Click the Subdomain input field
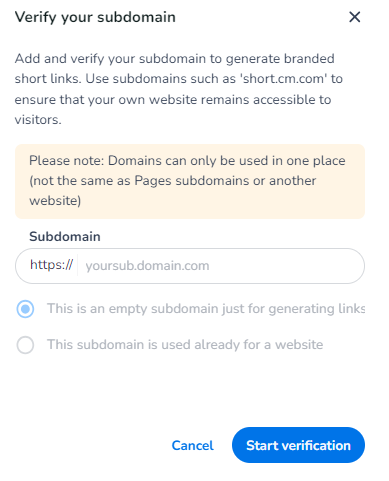The height and width of the screenshot is (481, 389). [x=190, y=266]
